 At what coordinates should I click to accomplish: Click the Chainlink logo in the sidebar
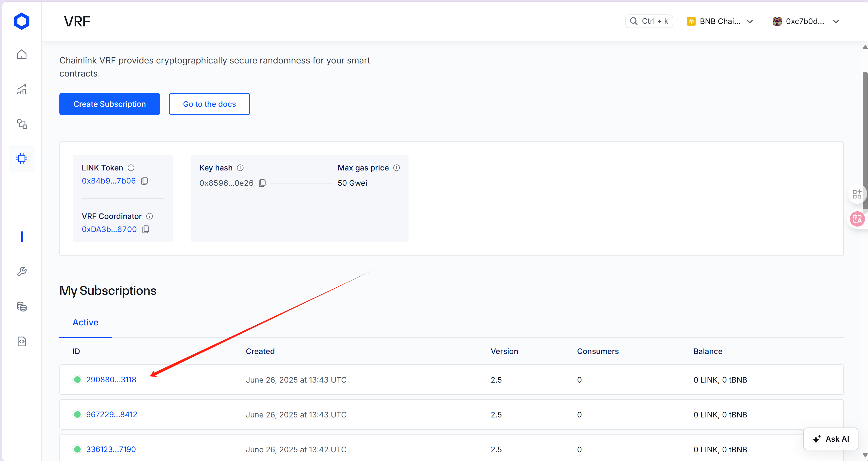(22, 21)
